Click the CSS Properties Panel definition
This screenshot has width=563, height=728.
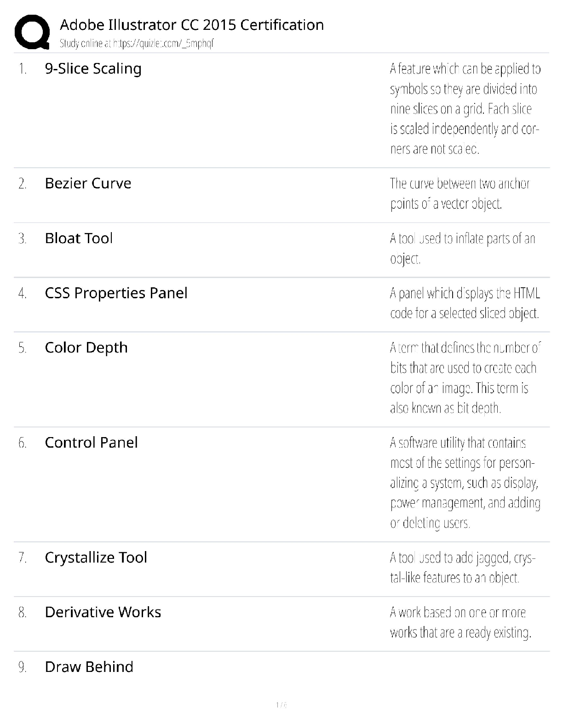tap(465, 303)
